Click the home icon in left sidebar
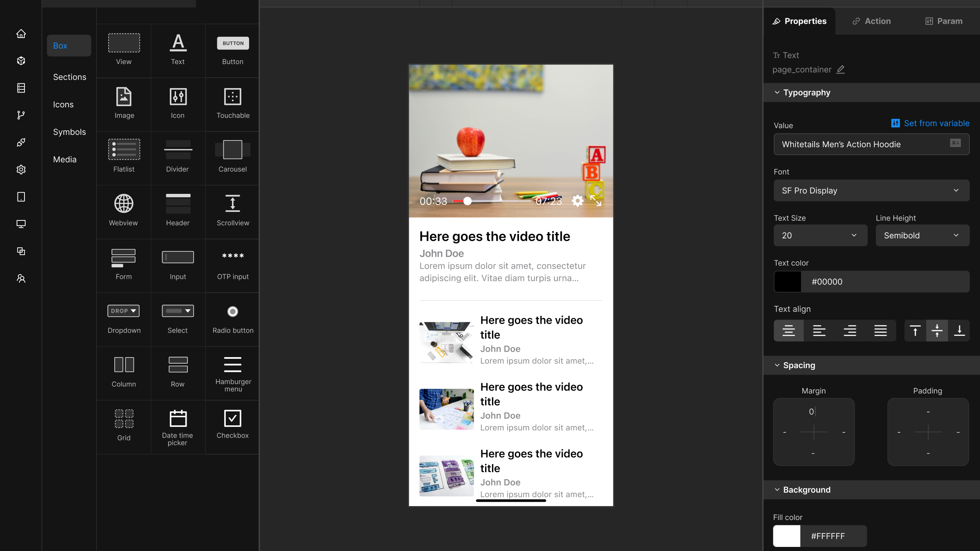The height and width of the screenshot is (551, 980). 21,34
